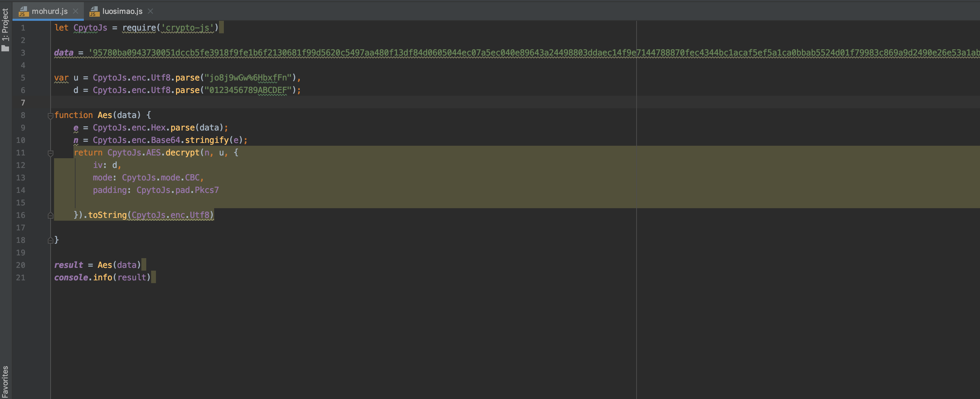Click Hex.parse(data) call on line 9

coord(187,128)
